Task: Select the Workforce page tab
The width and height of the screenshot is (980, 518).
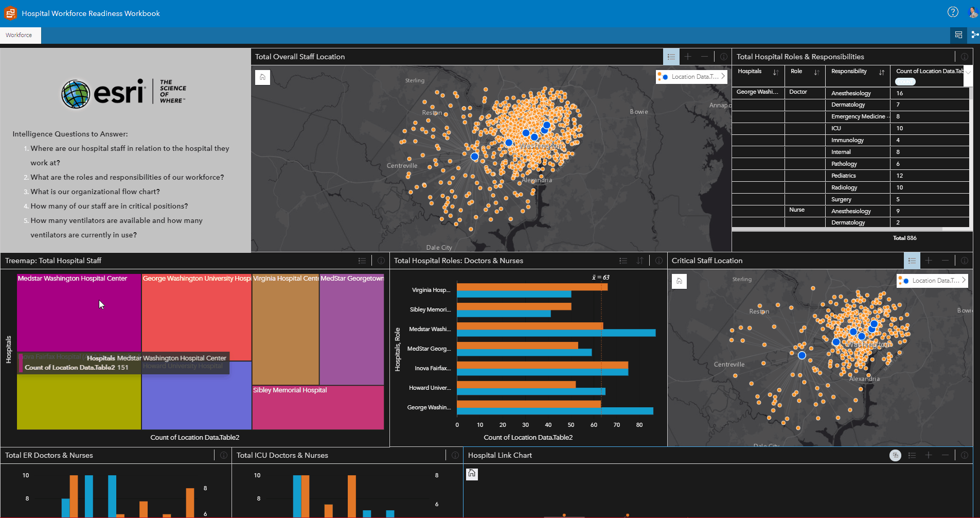Action: pyautogui.click(x=20, y=35)
